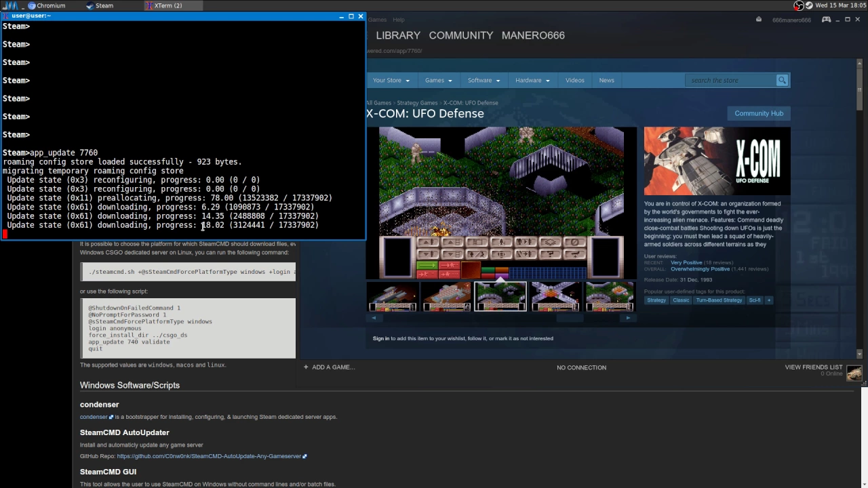Select fifth screenshot thumbnail in strip
This screenshot has height=488, width=868.
609,296
